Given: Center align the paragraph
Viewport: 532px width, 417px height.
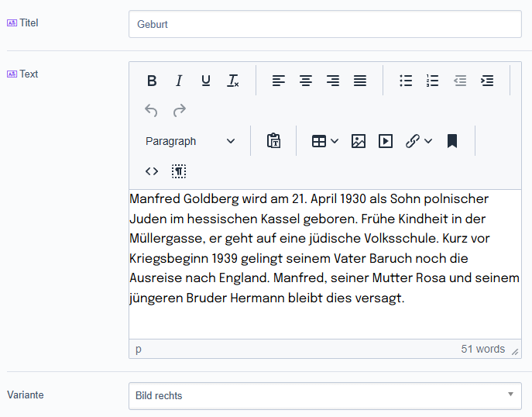Looking at the screenshot, I should click(306, 81).
